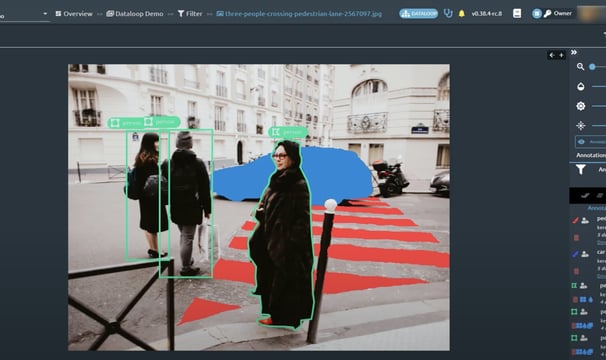Toggle annotations visibility eye button
606x360 pixels.
point(591,142)
